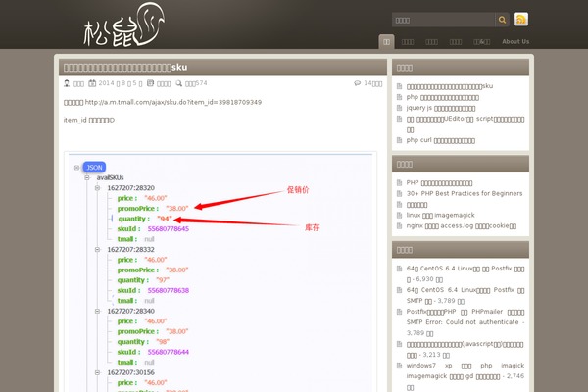The height and width of the screenshot is (392, 588).
Task: Click tree label 1627207:28340
Action: coord(131,311)
